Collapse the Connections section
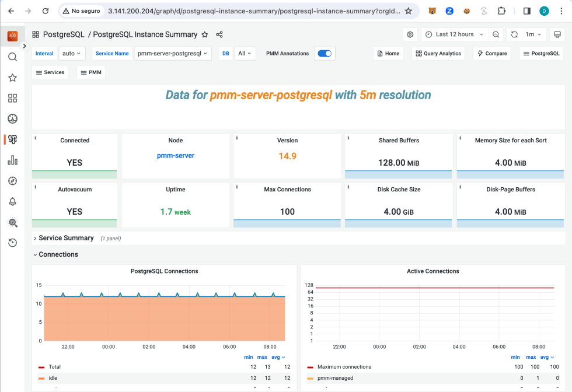The image size is (572, 392). click(x=59, y=254)
